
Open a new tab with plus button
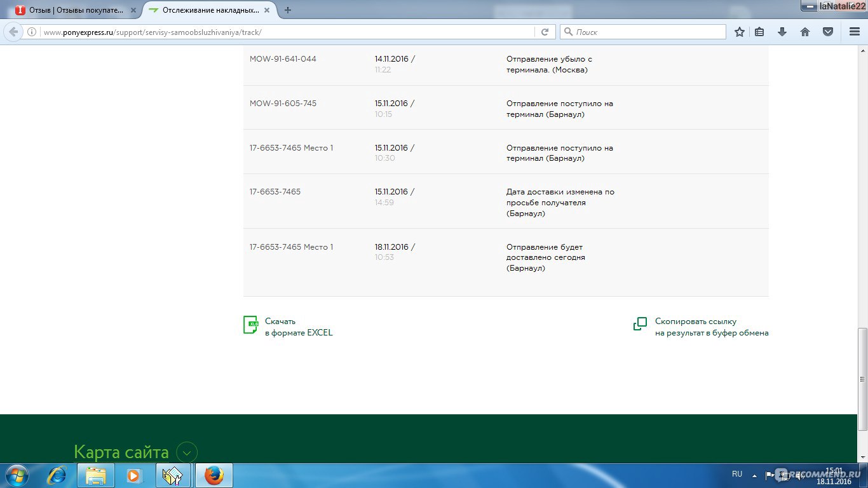click(288, 10)
